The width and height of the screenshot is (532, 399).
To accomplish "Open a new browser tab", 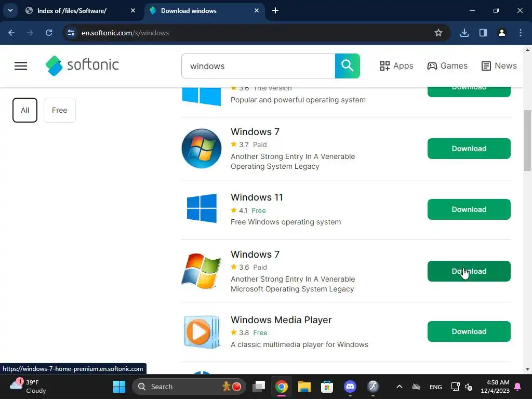I will click(x=275, y=11).
